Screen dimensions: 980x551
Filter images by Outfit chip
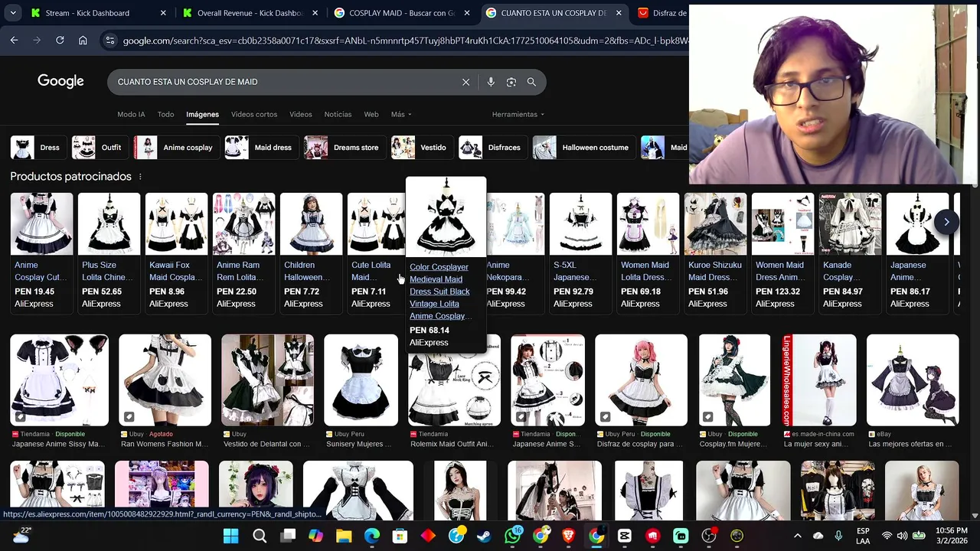(x=100, y=148)
